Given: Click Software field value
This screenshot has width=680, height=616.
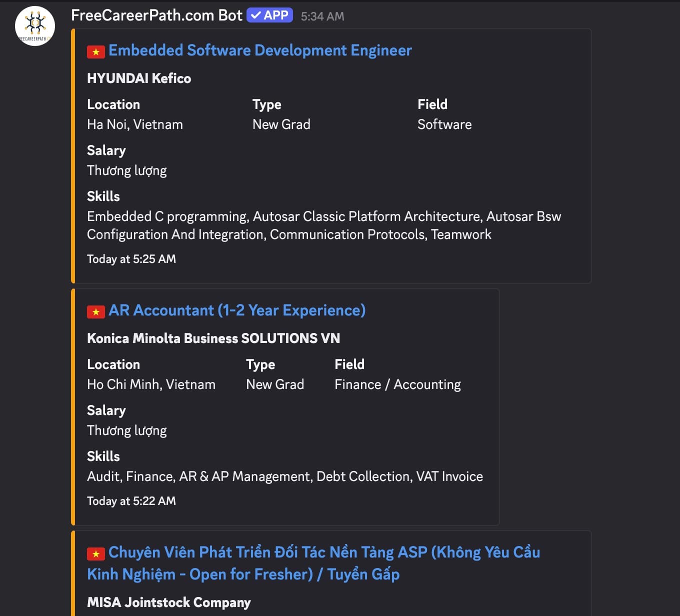Looking at the screenshot, I should pyautogui.click(x=444, y=124).
